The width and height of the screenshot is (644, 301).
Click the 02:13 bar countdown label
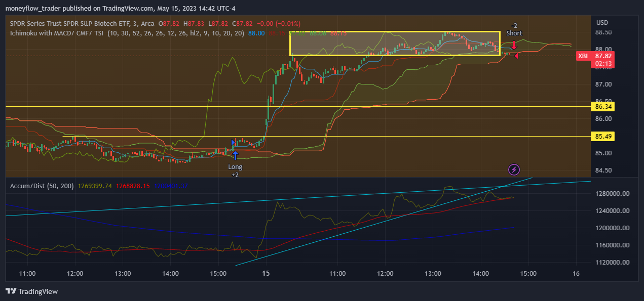(x=602, y=64)
